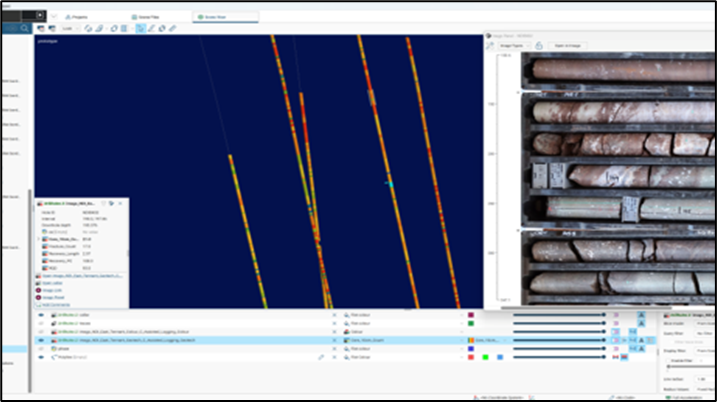Image resolution: width=717 pixels, height=402 pixels.
Task: Open traces row Flat colour dropdown
Action: click(x=404, y=323)
